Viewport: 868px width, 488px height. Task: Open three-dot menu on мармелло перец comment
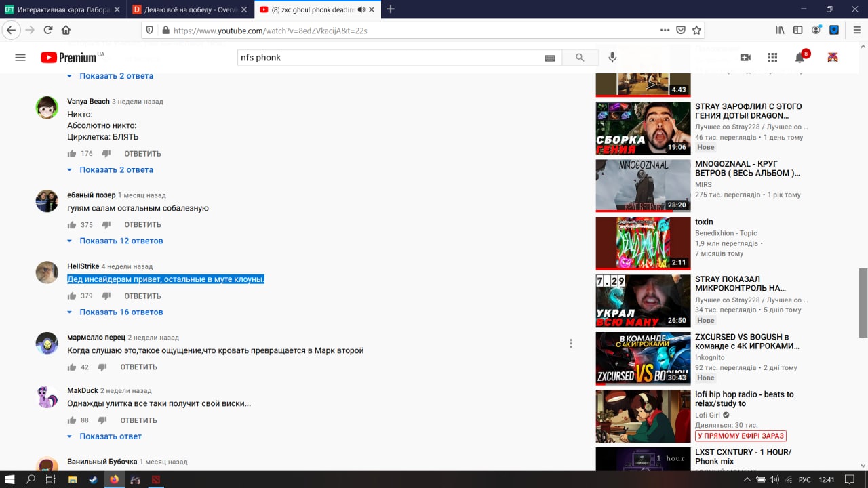point(570,344)
